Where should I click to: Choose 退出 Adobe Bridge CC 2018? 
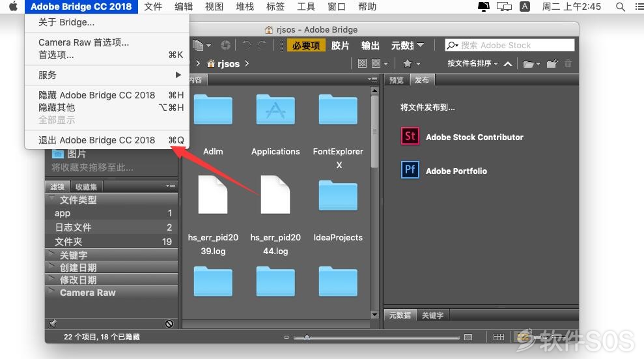pyautogui.click(x=107, y=140)
